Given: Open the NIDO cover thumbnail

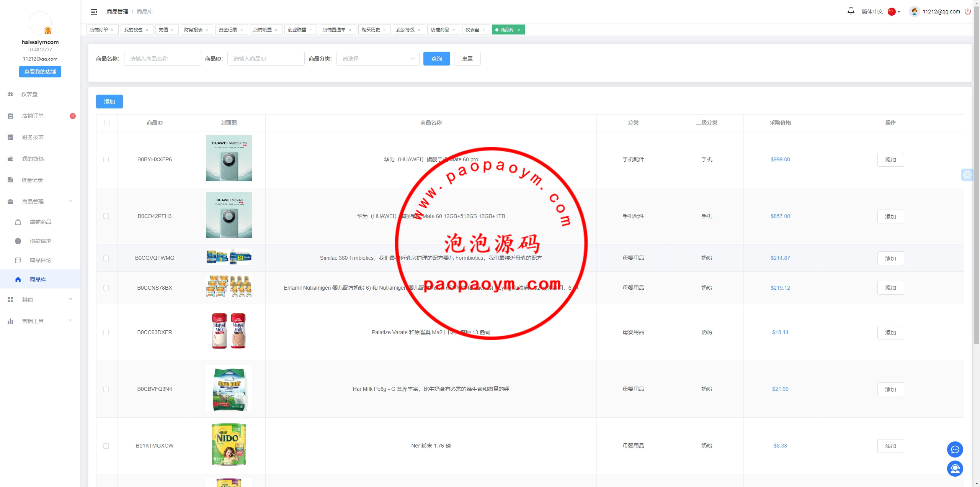Looking at the screenshot, I should point(229,444).
